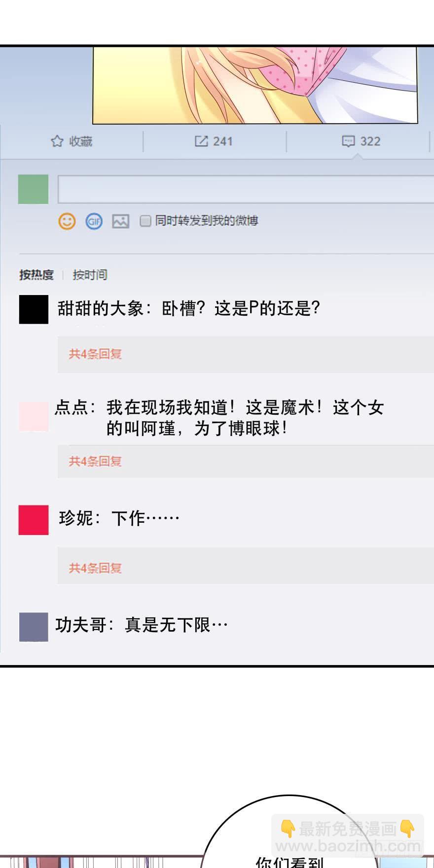Sort comments by 按热度

pyautogui.click(x=36, y=275)
